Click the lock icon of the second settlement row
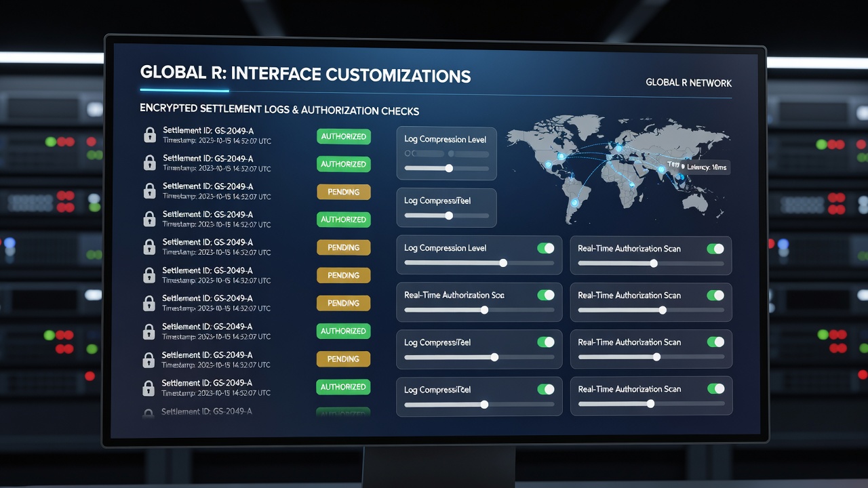868x488 pixels. (x=149, y=163)
